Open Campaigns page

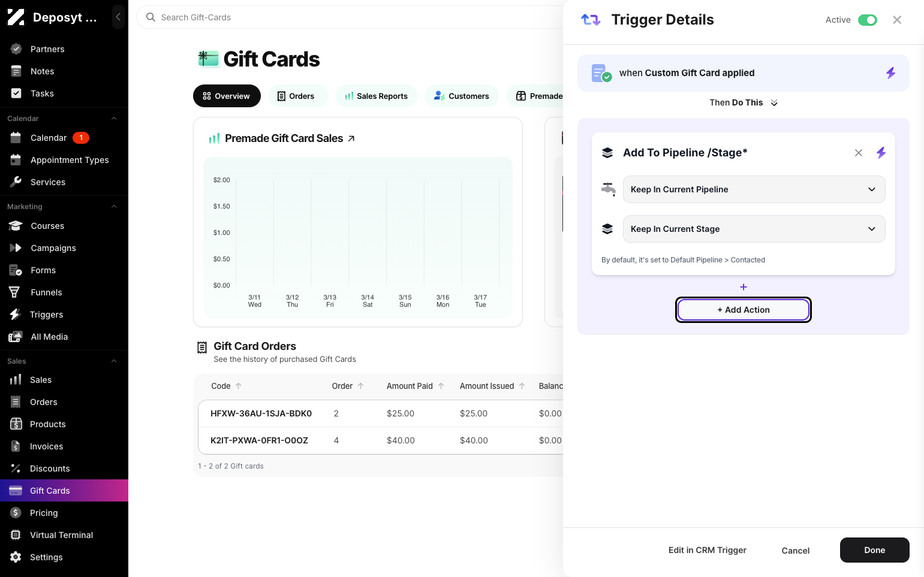[x=53, y=248]
